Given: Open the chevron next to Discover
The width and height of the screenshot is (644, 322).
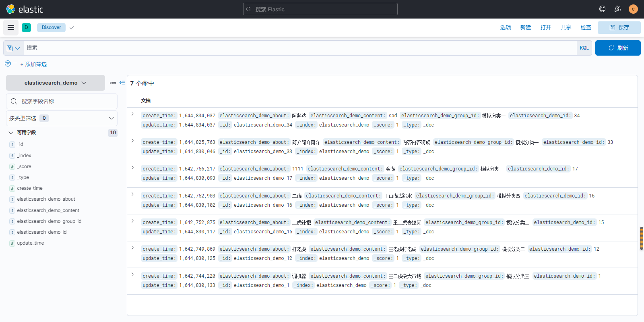Looking at the screenshot, I should click(72, 27).
